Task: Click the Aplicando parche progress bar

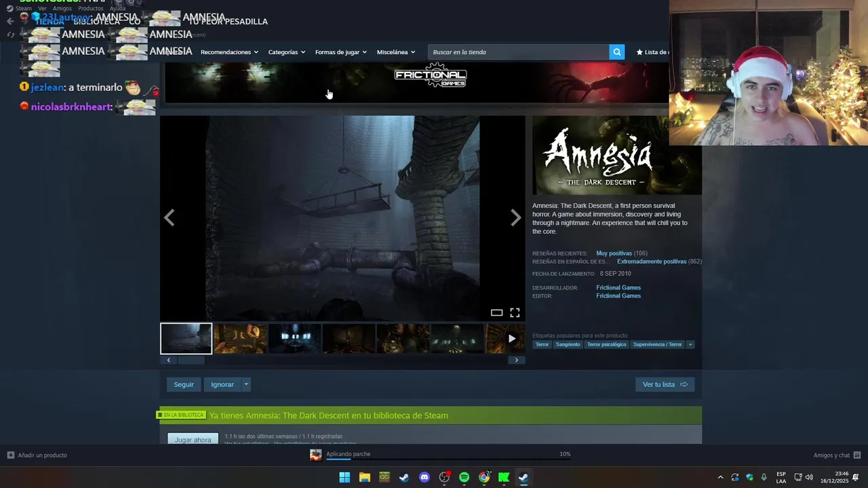Action: click(x=448, y=459)
